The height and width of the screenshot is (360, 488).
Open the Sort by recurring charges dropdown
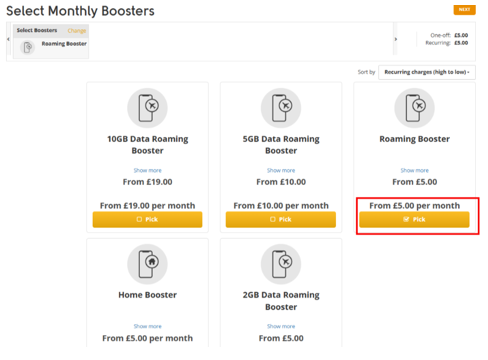427,72
